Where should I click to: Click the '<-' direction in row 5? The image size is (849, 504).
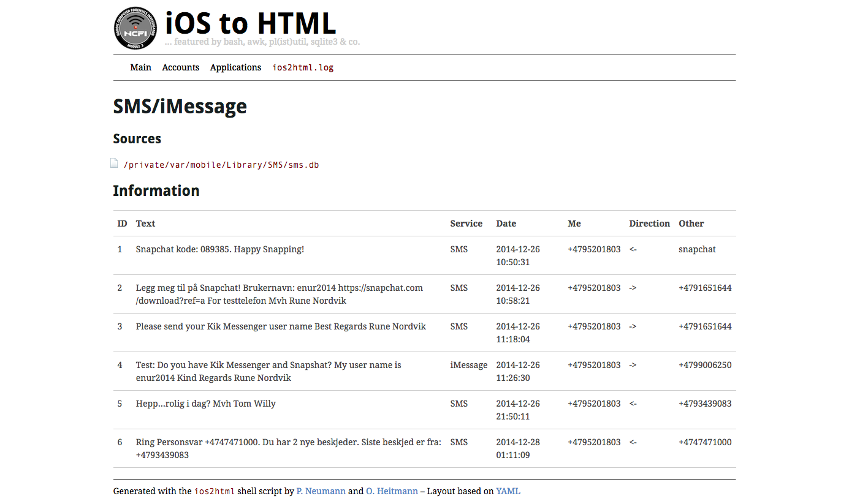(x=633, y=404)
